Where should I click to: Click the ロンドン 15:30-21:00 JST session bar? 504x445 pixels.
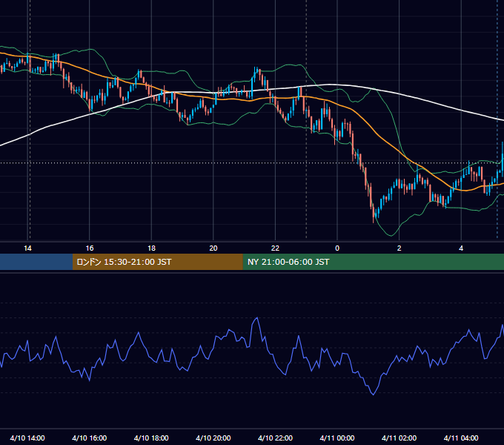157,262
